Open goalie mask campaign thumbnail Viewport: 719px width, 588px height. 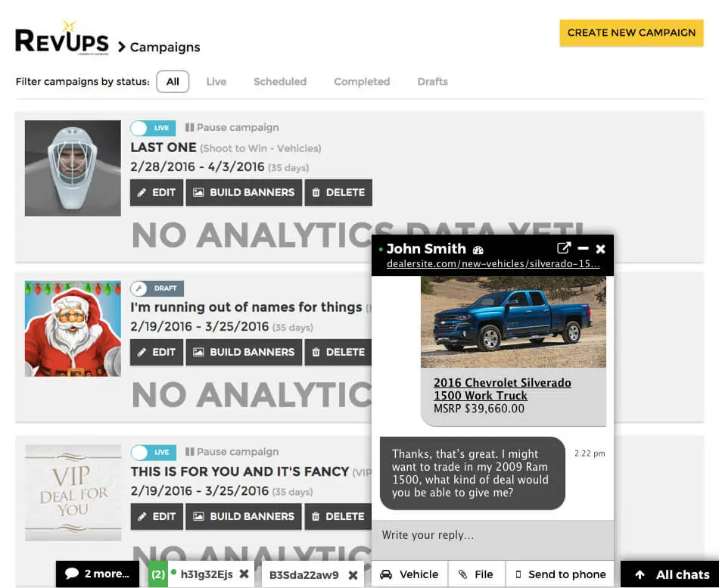(73, 168)
